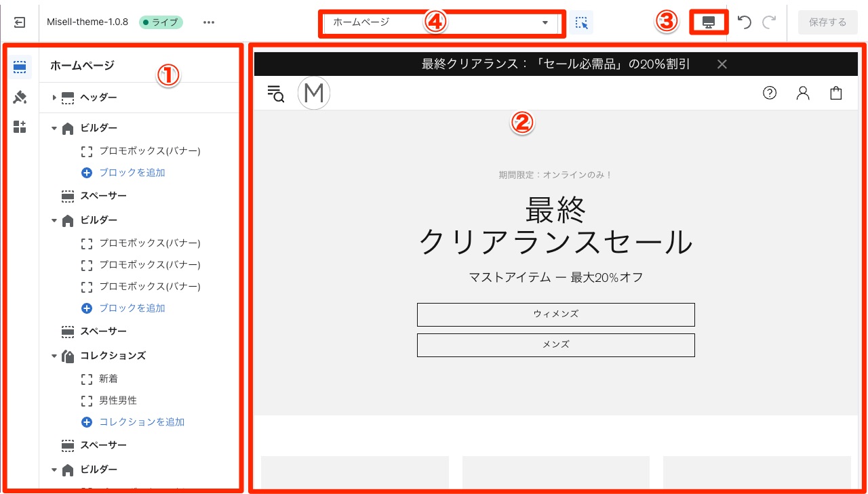Collapse the コレクションズ section arrow
The height and width of the screenshot is (494, 868).
(x=54, y=356)
